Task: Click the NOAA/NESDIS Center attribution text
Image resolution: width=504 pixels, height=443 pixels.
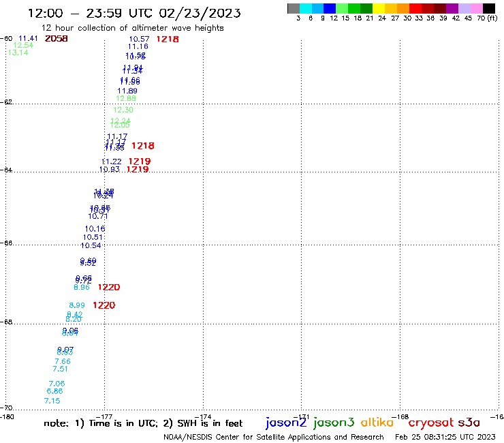Action: pyautogui.click(x=274, y=437)
